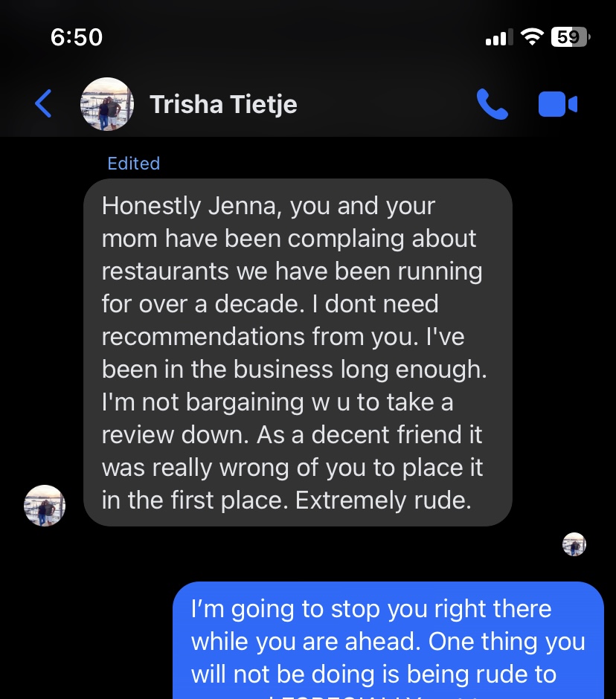Start an audio call with Trisha

[492, 104]
